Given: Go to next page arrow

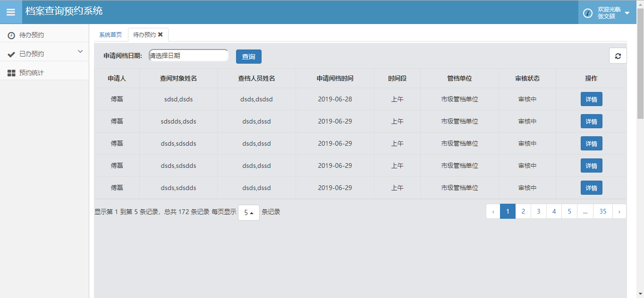Looking at the screenshot, I should pyautogui.click(x=619, y=212).
